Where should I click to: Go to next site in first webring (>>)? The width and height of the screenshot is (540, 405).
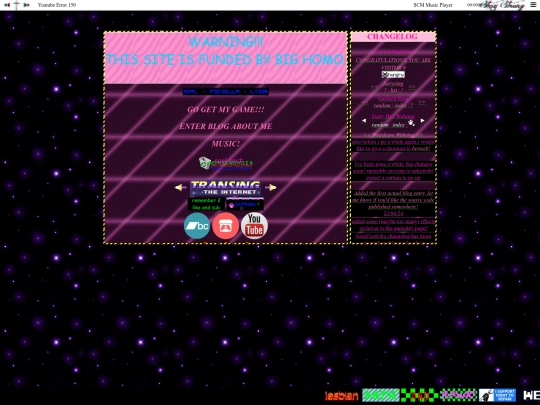(412, 87)
